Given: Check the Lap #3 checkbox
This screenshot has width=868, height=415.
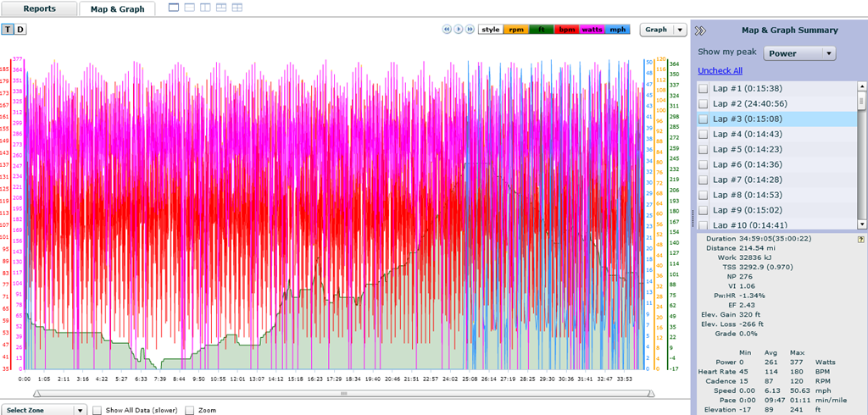Looking at the screenshot, I should point(703,119).
